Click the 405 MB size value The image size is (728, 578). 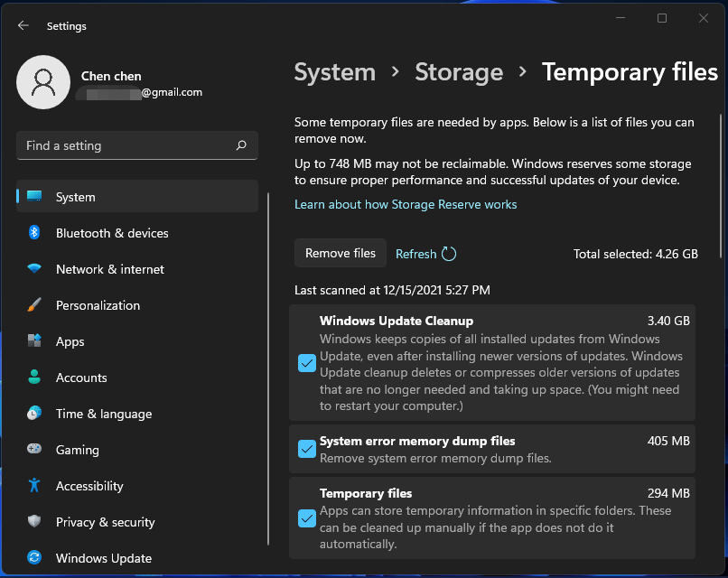pyautogui.click(x=668, y=441)
